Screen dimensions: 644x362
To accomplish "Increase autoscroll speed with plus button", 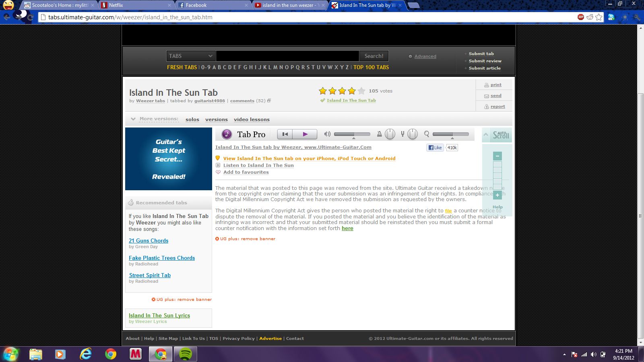I will tap(497, 195).
